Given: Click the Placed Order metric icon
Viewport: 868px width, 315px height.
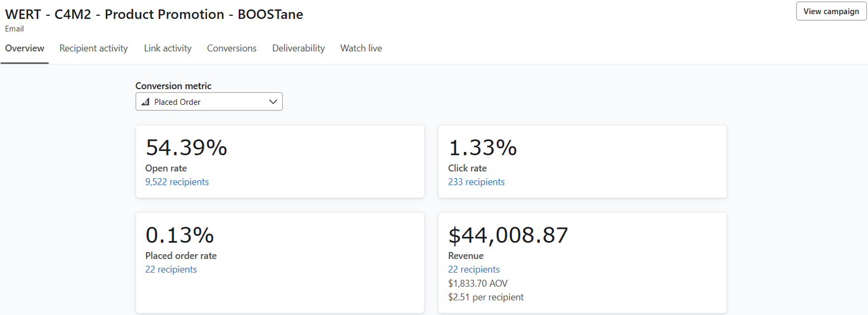Looking at the screenshot, I should 145,102.
